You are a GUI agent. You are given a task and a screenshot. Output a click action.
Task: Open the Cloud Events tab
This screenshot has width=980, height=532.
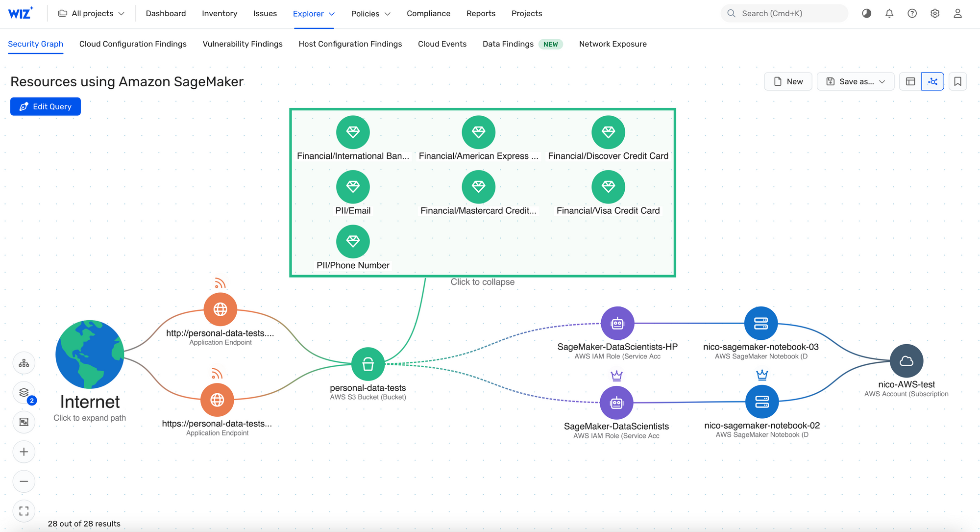click(x=442, y=44)
